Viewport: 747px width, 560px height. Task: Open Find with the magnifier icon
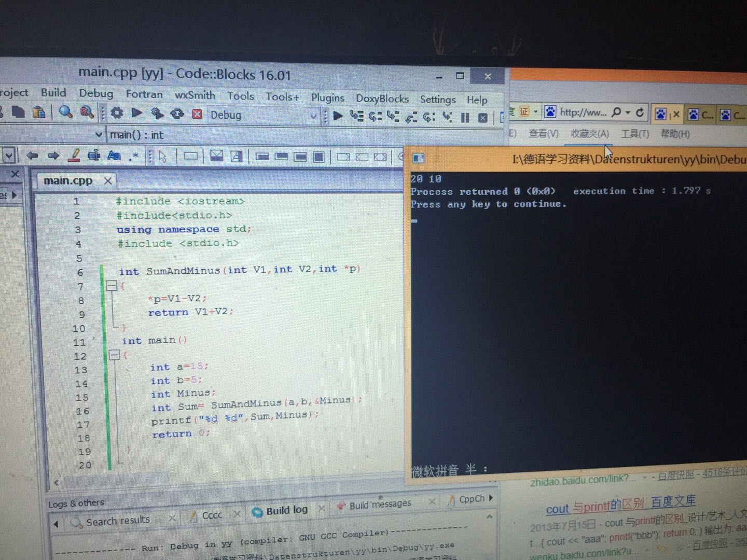(65, 111)
